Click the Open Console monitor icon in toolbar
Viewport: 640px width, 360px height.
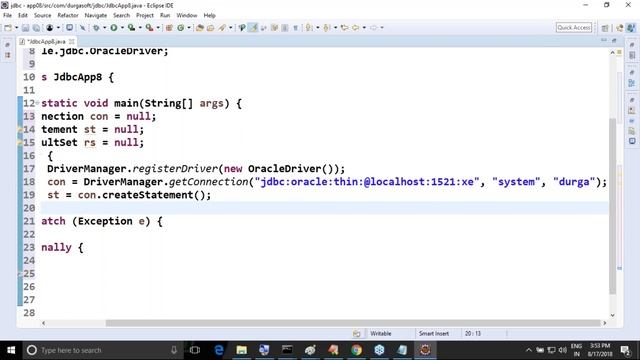tap(69, 28)
